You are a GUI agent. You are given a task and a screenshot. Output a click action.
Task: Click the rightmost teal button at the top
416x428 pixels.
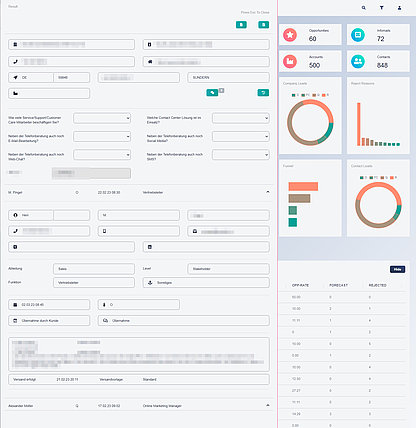pyautogui.click(x=264, y=25)
